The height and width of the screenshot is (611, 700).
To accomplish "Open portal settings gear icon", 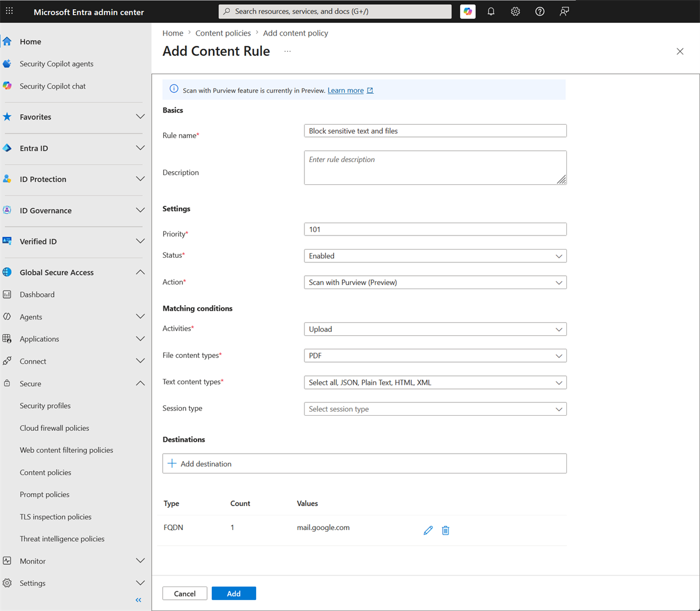I will pyautogui.click(x=516, y=11).
